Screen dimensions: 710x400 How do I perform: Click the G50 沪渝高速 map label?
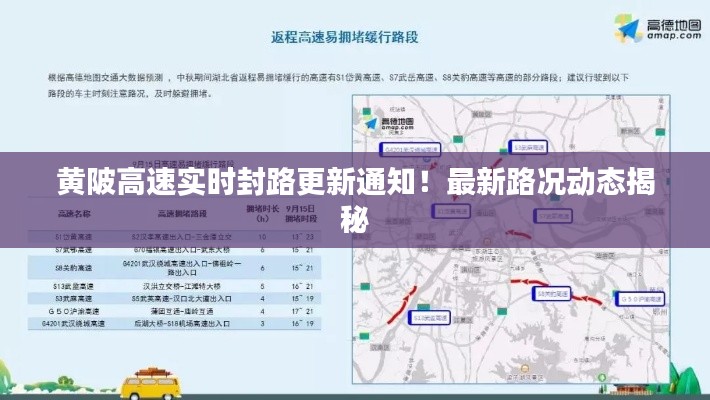(x=642, y=298)
